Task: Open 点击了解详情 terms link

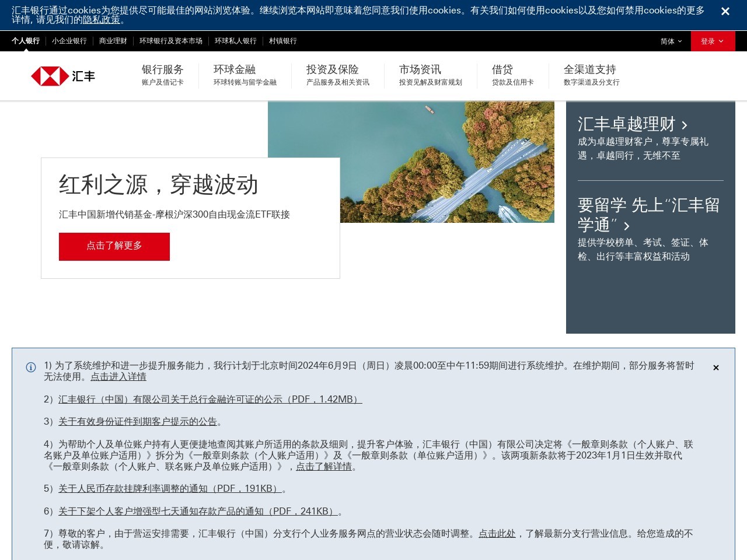Action: pyautogui.click(x=324, y=467)
